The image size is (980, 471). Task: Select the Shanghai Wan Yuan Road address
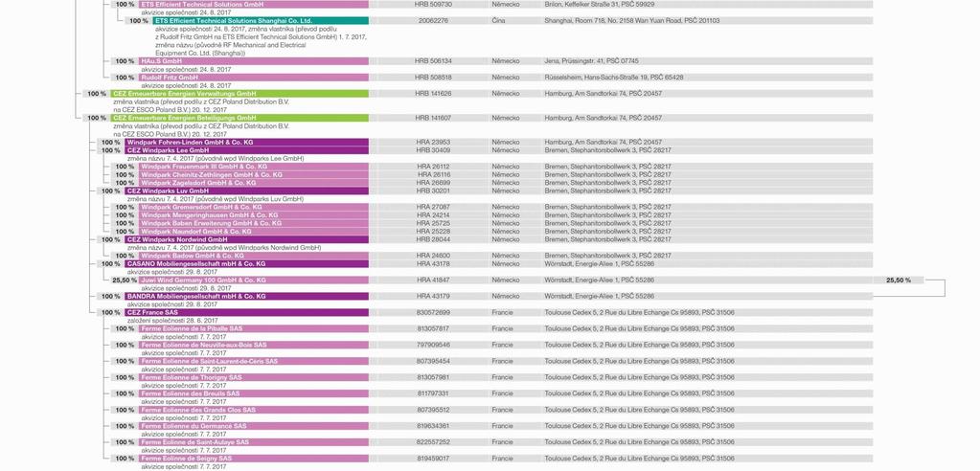[632, 21]
